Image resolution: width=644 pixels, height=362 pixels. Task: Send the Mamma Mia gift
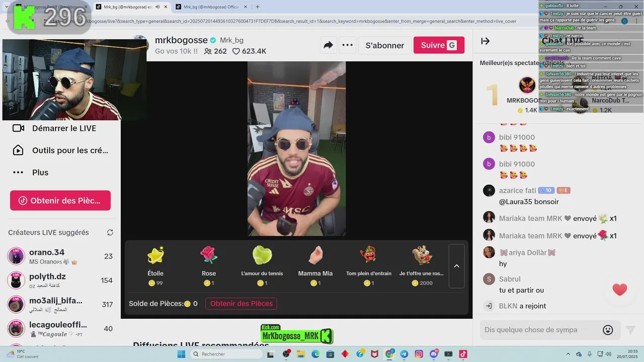[315, 266]
